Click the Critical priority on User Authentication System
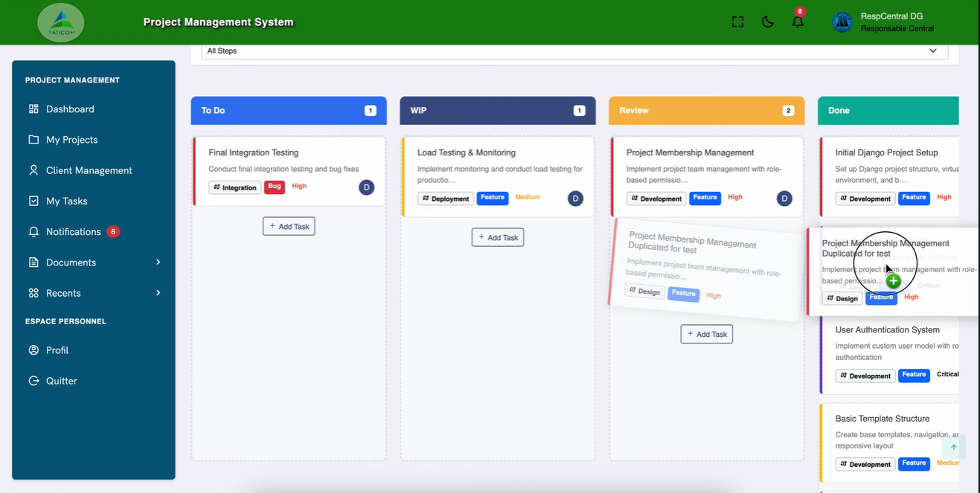The width and height of the screenshot is (980, 493). point(948,375)
